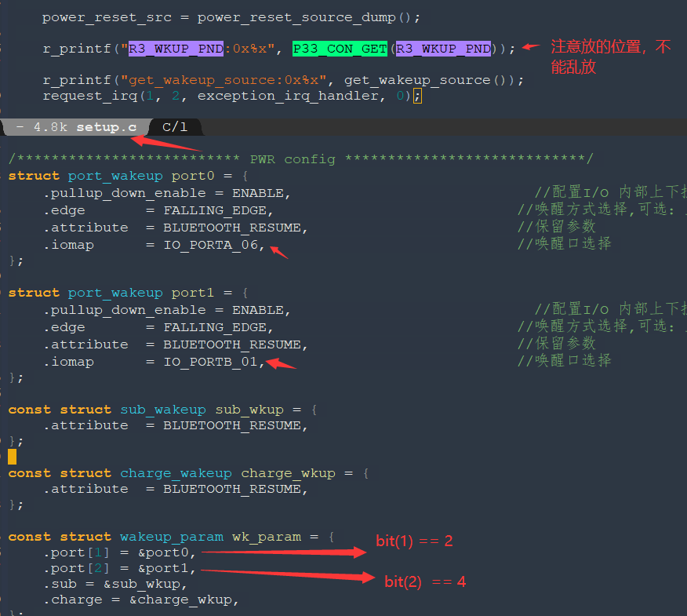Click the .pullup_down_enable field in port0 struct
Screen dimensions: 687x616
pyautogui.click(x=125, y=193)
